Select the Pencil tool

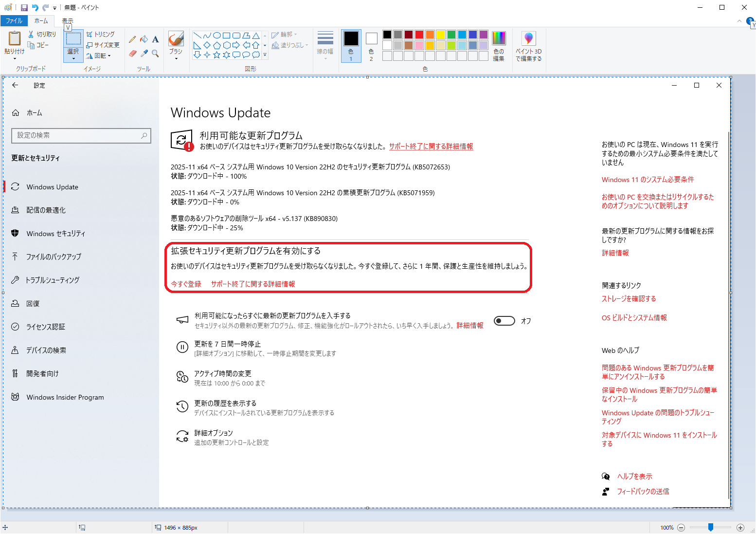click(132, 39)
